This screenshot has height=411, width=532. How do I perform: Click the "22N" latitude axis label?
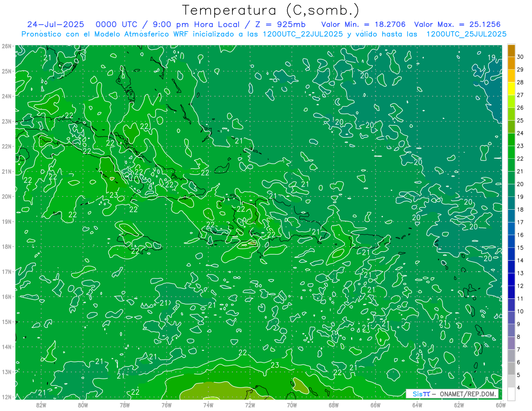point(6,146)
